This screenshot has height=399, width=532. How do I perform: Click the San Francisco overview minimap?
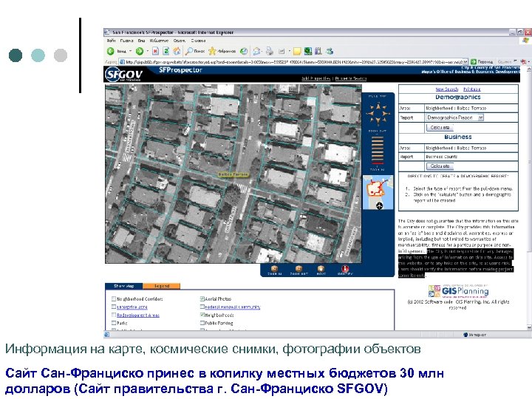pos(378,192)
